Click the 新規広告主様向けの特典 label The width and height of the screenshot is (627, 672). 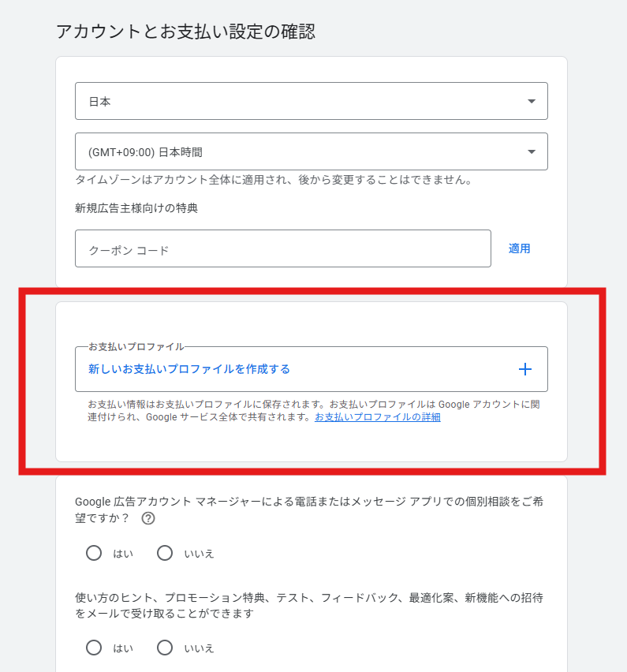[x=136, y=208]
